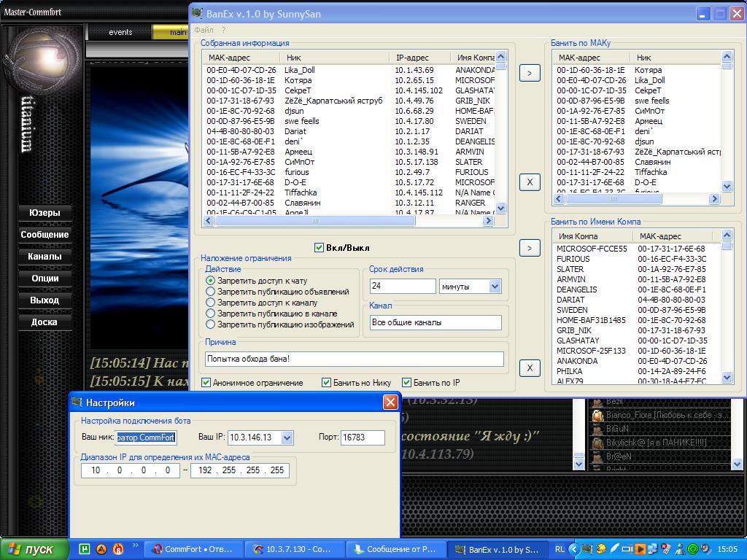Click the Настройки window title icon
Screen dimensions: 747x560
pyautogui.click(x=77, y=402)
